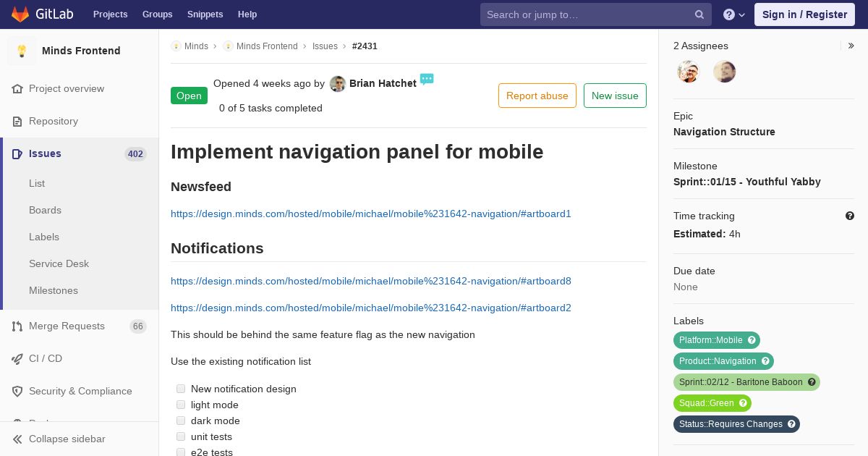Click help icon on Sprint::02/12 Baritone Baboon label
Viewport: 868px width, 456px height.
(812, 382)
